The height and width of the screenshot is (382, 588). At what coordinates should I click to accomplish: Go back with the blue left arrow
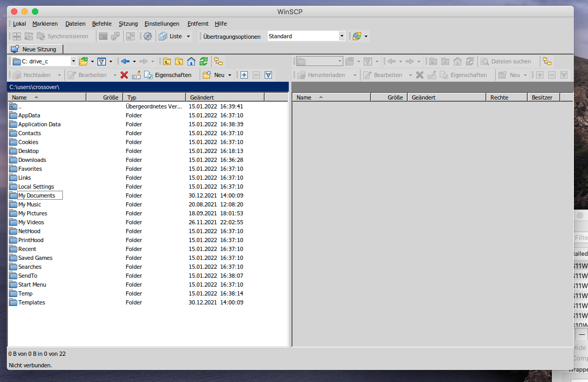[125, 61]
